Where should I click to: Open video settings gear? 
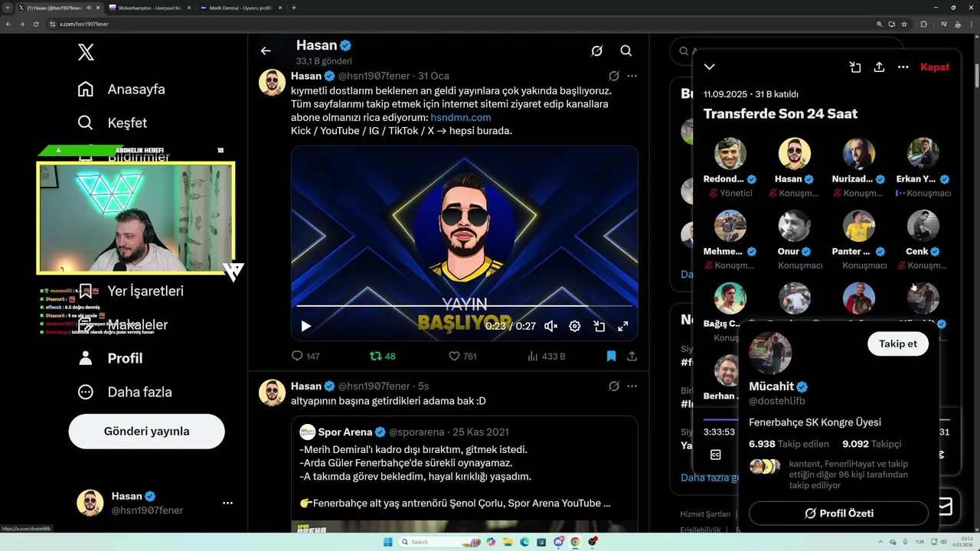[575, 326]
